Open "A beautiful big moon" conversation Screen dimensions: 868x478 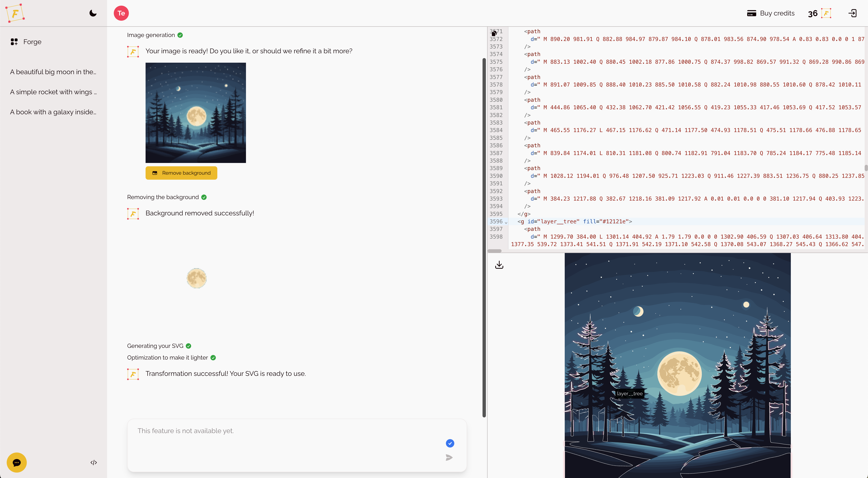coord(53,72)
